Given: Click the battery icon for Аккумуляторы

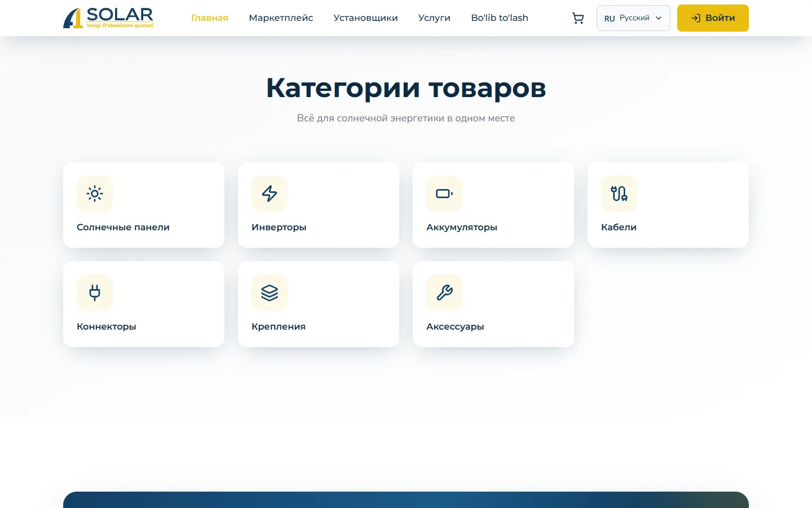Looking at the screenshot, I should [444, 194].
